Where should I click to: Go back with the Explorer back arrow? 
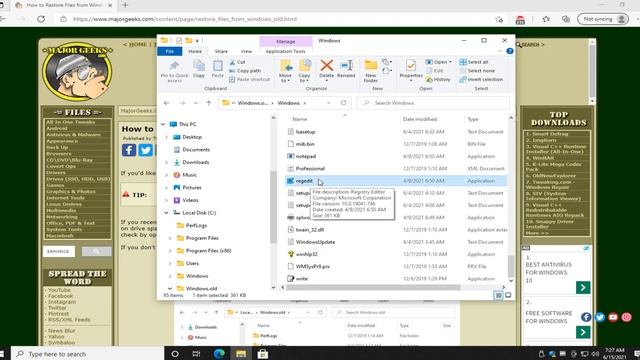pos(167,103)
